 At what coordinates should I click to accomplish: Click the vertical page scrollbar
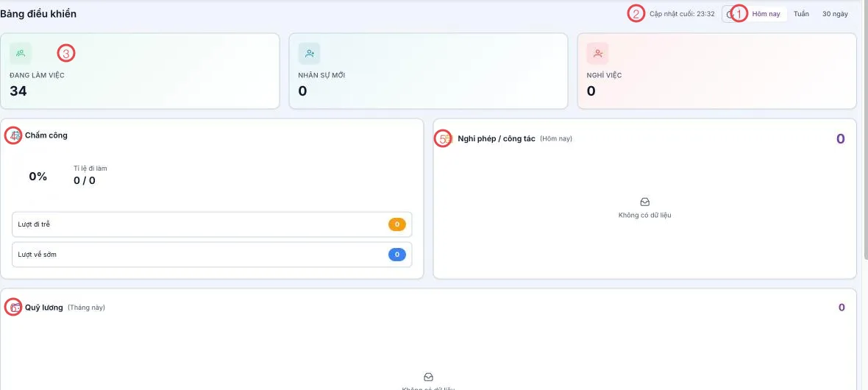coord(865,130)
